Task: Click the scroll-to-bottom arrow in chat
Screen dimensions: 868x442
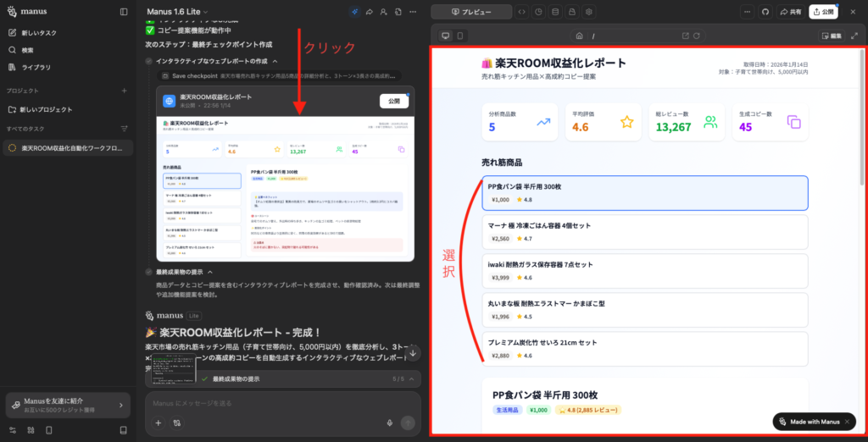Action: tap(413, 353)
